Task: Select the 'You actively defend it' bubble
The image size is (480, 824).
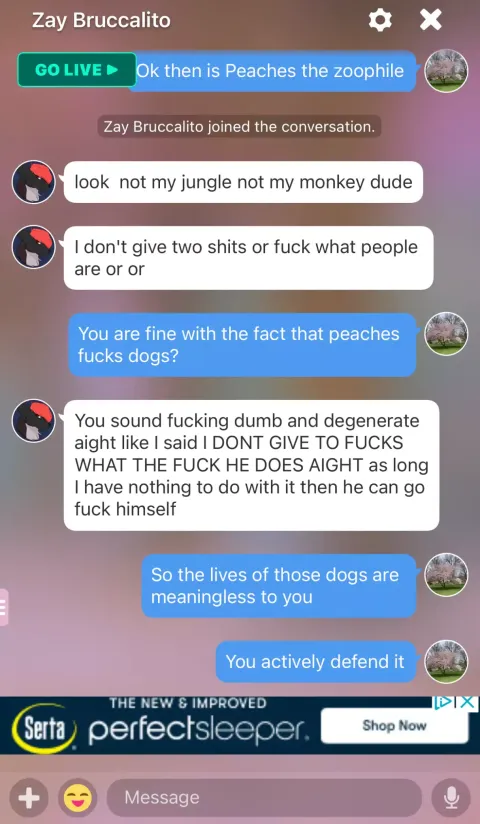Action: click(x=316, y=662)
